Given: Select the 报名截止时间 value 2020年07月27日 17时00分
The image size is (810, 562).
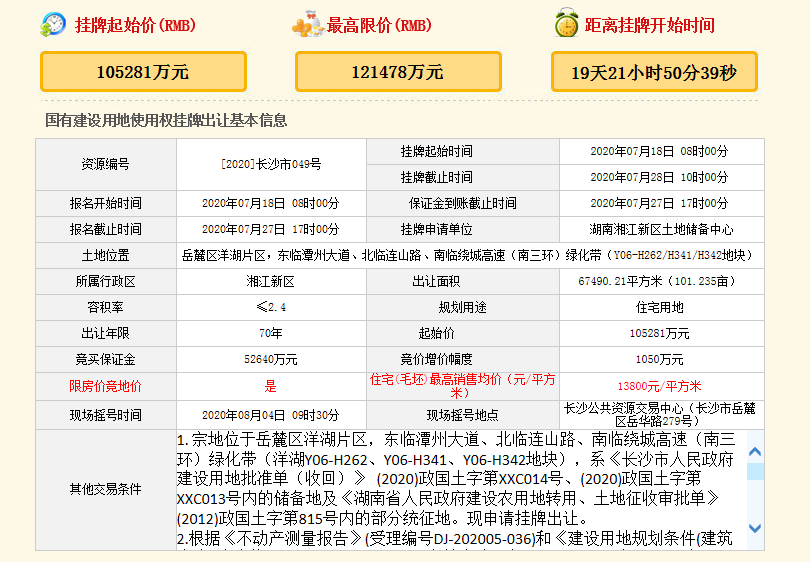Looking at the screenshot, I should point(271,229).
